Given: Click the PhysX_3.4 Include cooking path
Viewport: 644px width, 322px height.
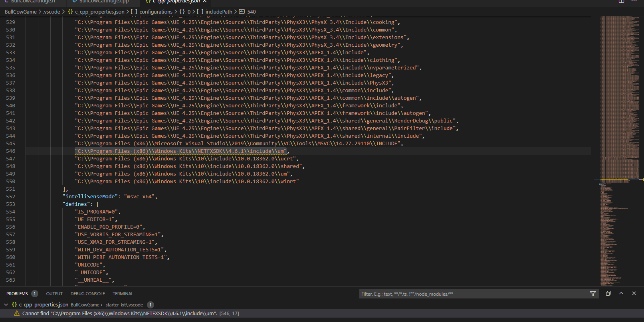Looking at the screenshot, I should point(236,22).
